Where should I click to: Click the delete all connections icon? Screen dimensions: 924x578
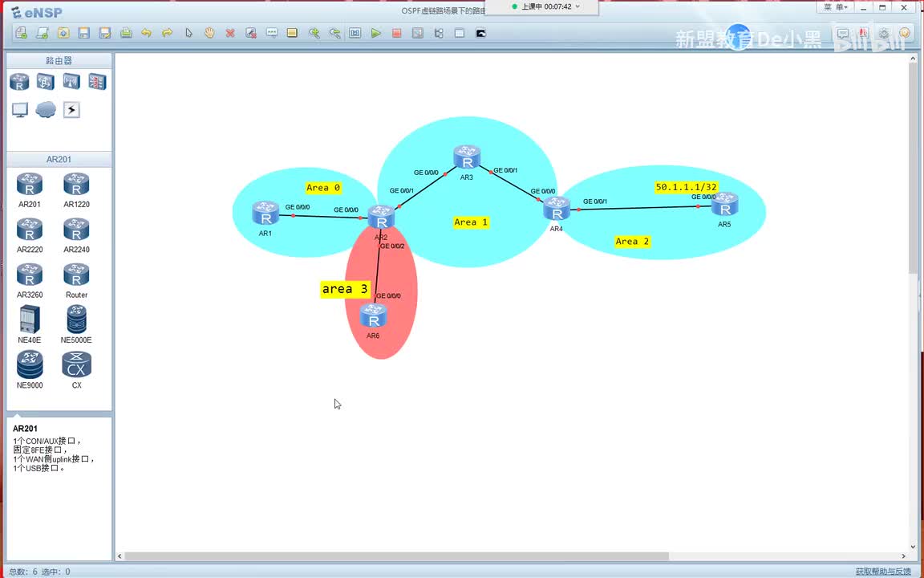tap(251, 33)
